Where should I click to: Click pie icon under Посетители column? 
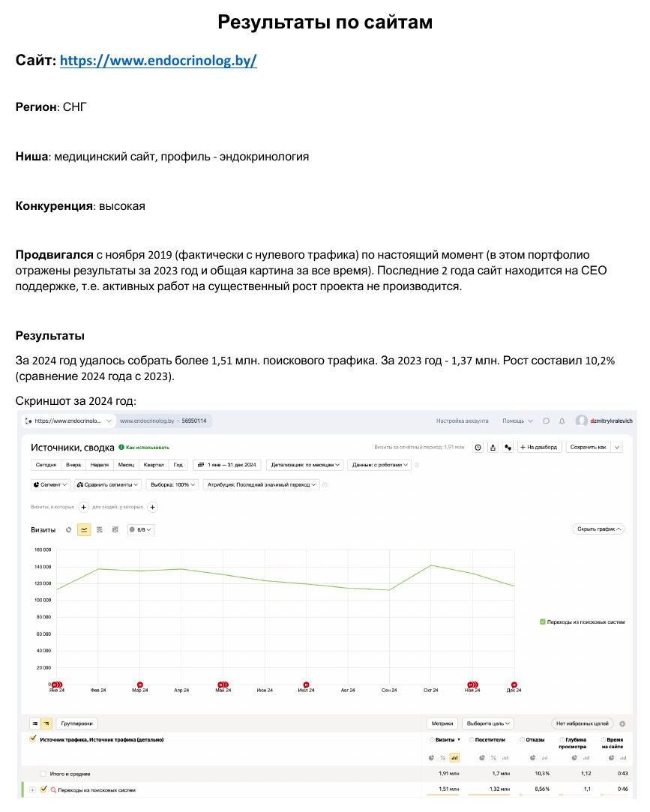pyautogui.click(x=481, y=757)
